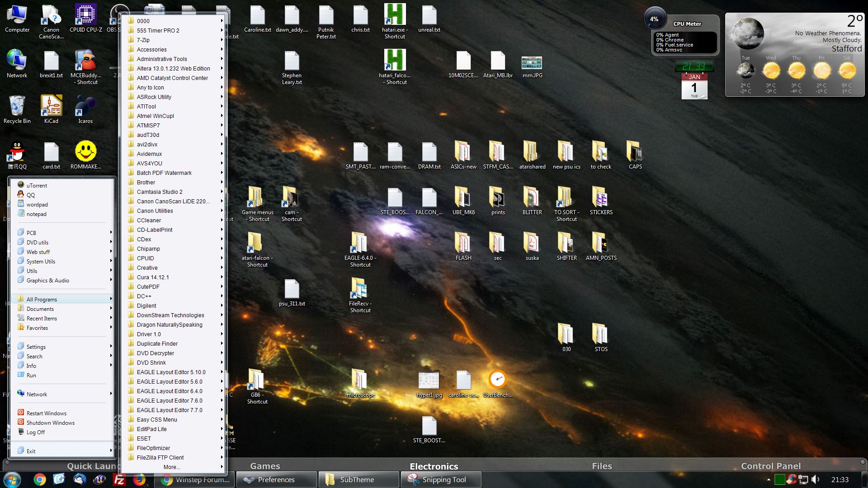Open Chrome from the quick launch
This screenshot has height=488, width=868.
pyautogui.click(x=40, y=480)
